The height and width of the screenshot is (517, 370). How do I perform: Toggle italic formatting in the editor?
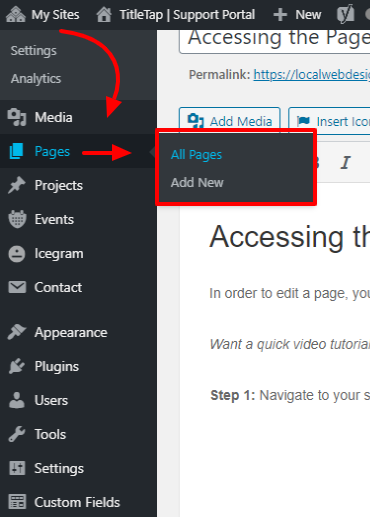[x=345, y=163]
